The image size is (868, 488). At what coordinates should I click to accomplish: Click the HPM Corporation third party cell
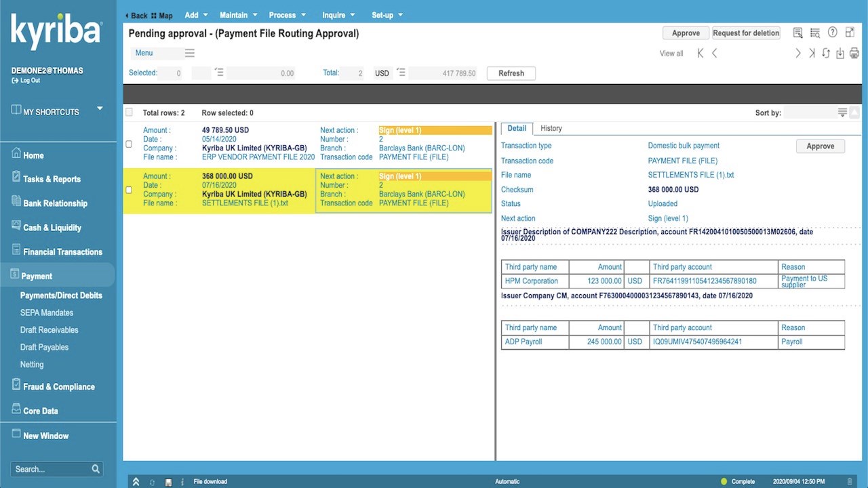[x=535, y=281]
